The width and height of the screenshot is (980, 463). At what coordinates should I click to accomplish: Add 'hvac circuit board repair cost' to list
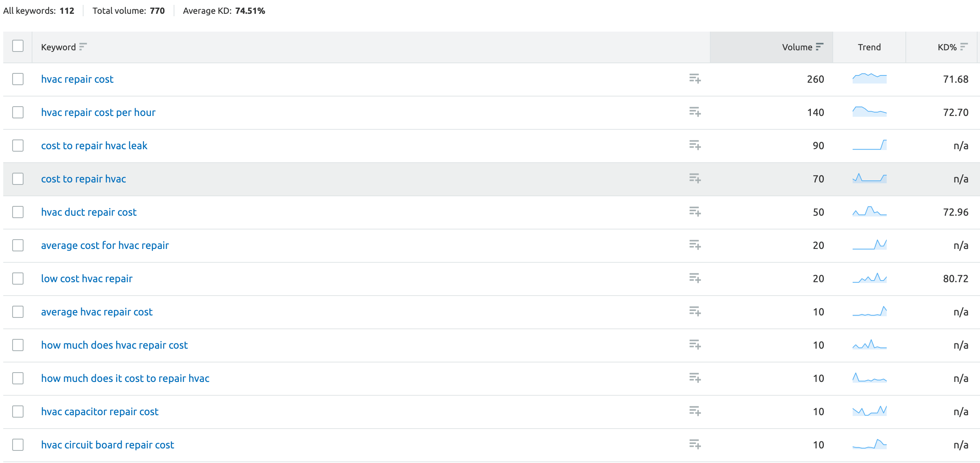pyautogui.click(x=695, y=444)
